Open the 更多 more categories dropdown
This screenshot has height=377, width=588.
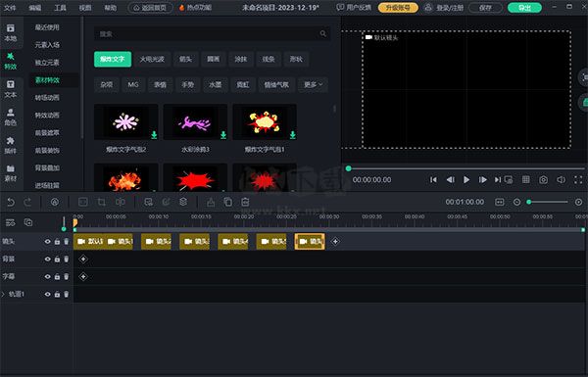[313, 85]
